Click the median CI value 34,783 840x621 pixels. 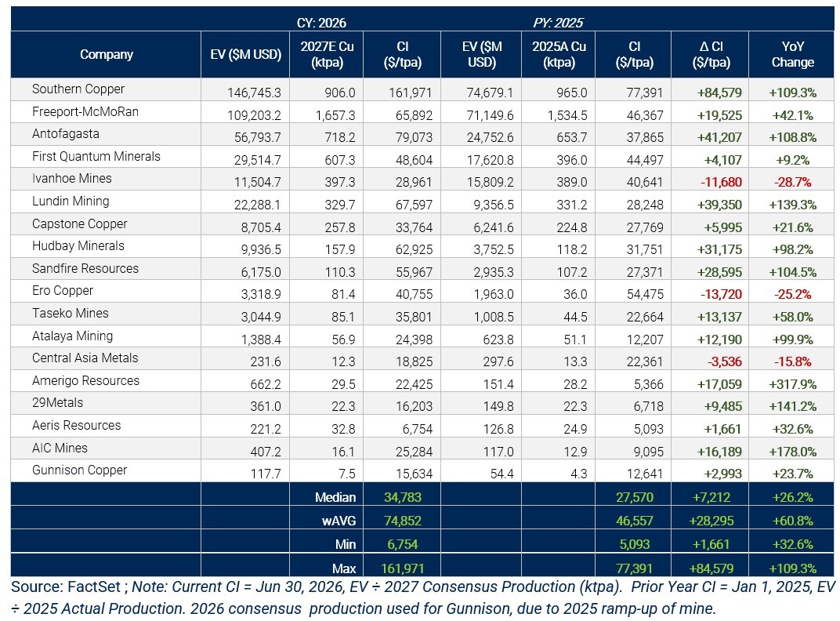click(x=403, y=497)
